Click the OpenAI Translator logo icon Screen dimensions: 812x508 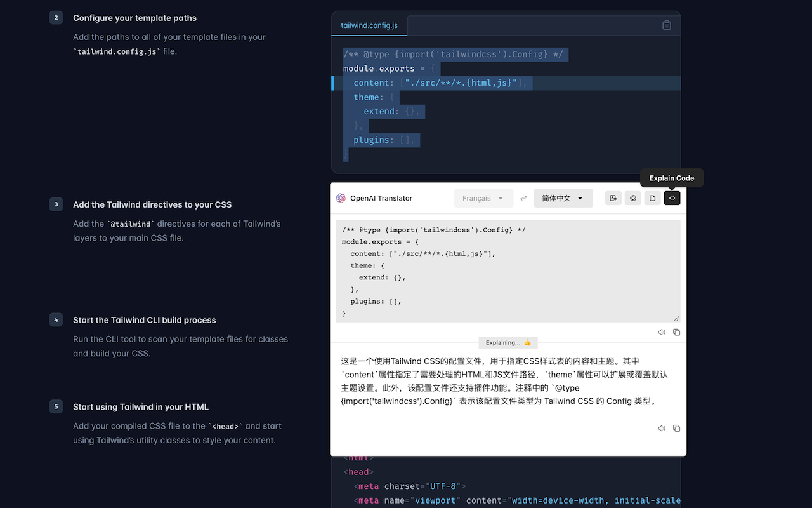click(x=341, y=198)
